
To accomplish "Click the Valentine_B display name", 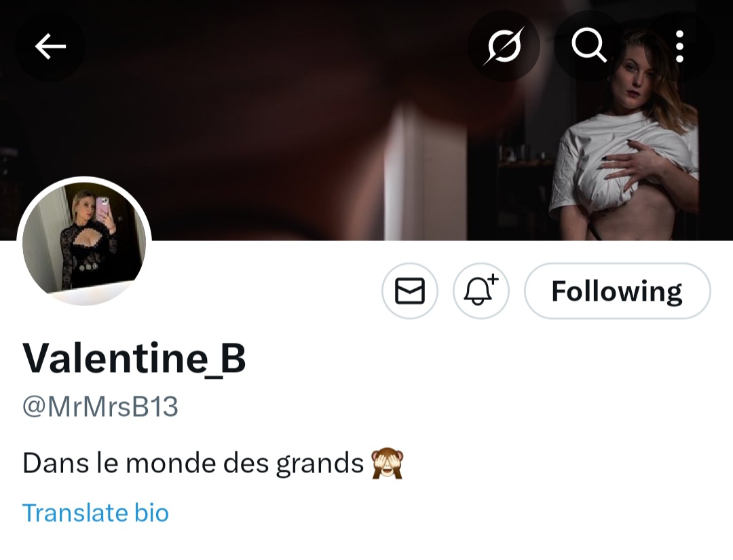I will coord(134,359).
